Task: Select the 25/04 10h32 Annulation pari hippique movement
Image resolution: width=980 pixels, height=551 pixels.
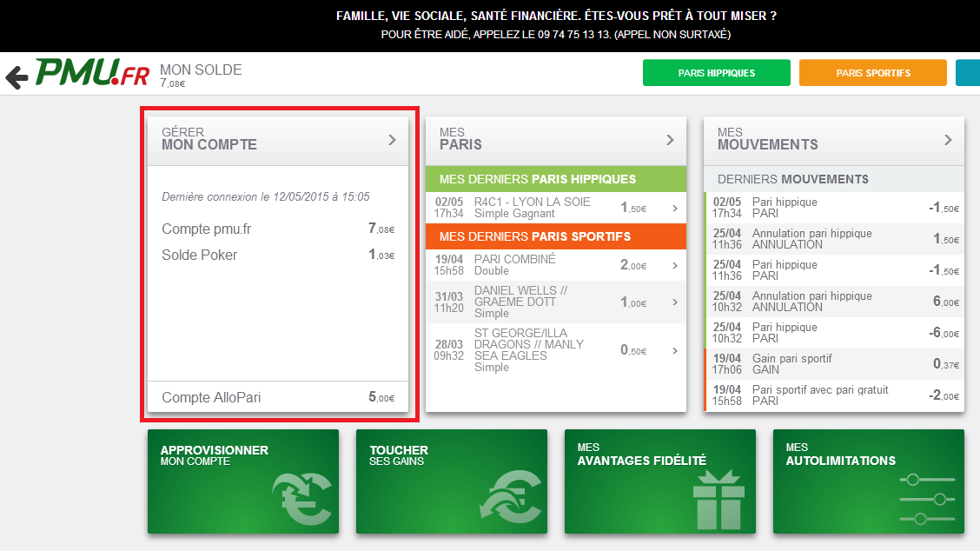Action: 835,302
